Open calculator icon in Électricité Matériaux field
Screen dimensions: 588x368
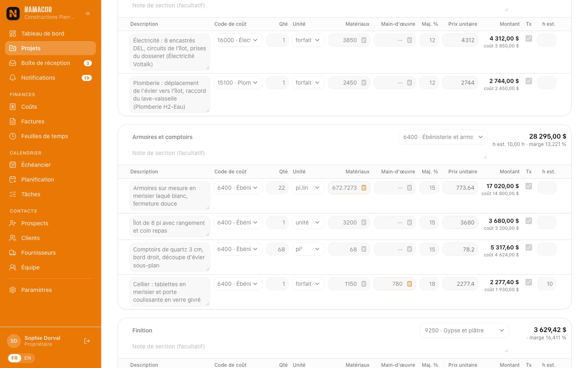pos(364,40)
